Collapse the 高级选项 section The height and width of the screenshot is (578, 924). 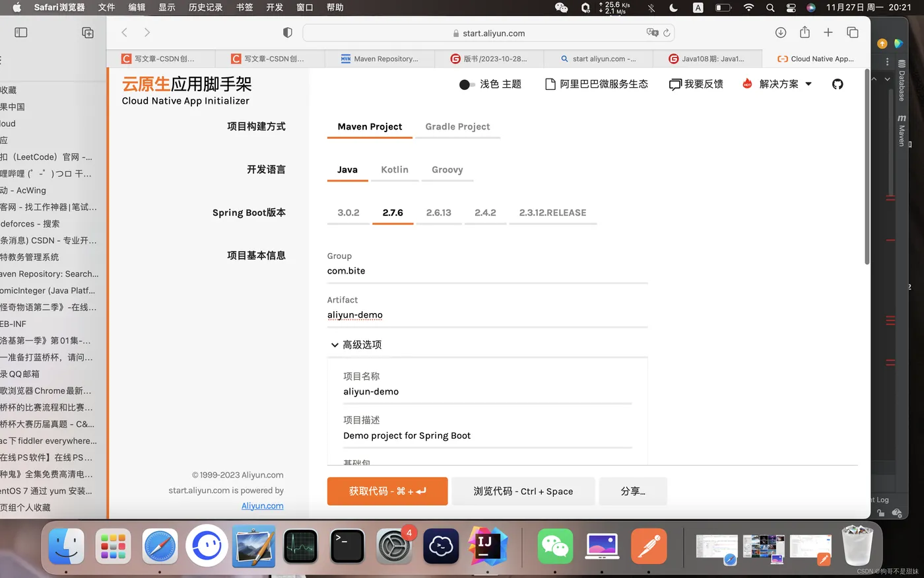coord(356,345)
